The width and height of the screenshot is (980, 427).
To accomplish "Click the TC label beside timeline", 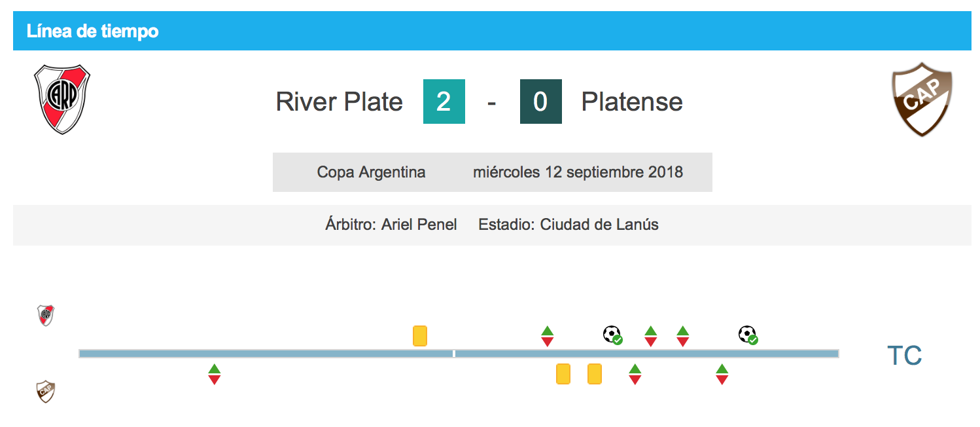I will [x=904, y=356].
